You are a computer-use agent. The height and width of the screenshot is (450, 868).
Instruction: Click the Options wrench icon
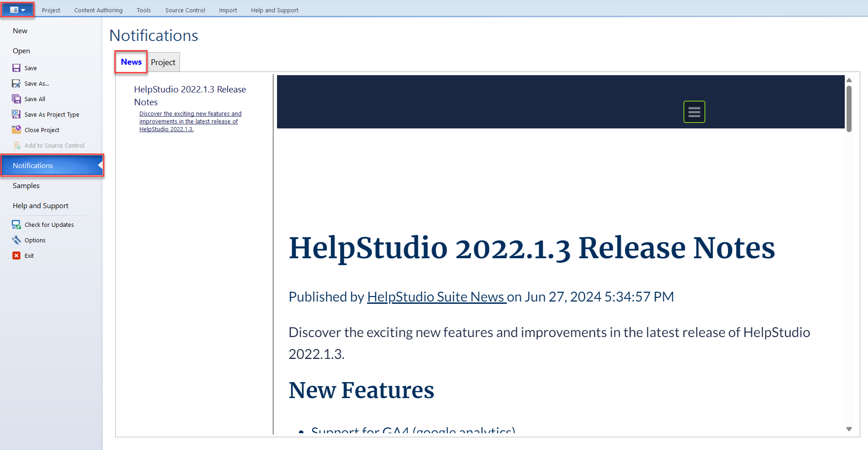tap(16, 240)
